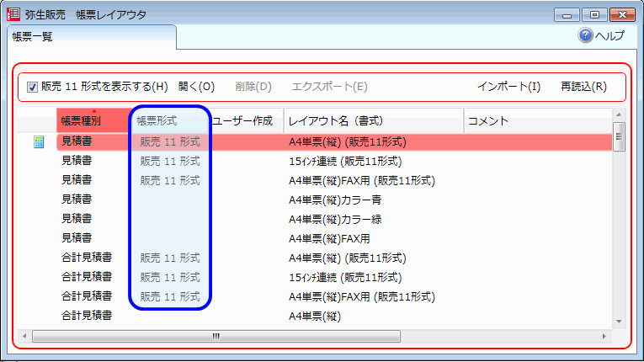Sort by the 帳票形式 column header
Screen dimensions: 644x362
[x=170, y=120]
